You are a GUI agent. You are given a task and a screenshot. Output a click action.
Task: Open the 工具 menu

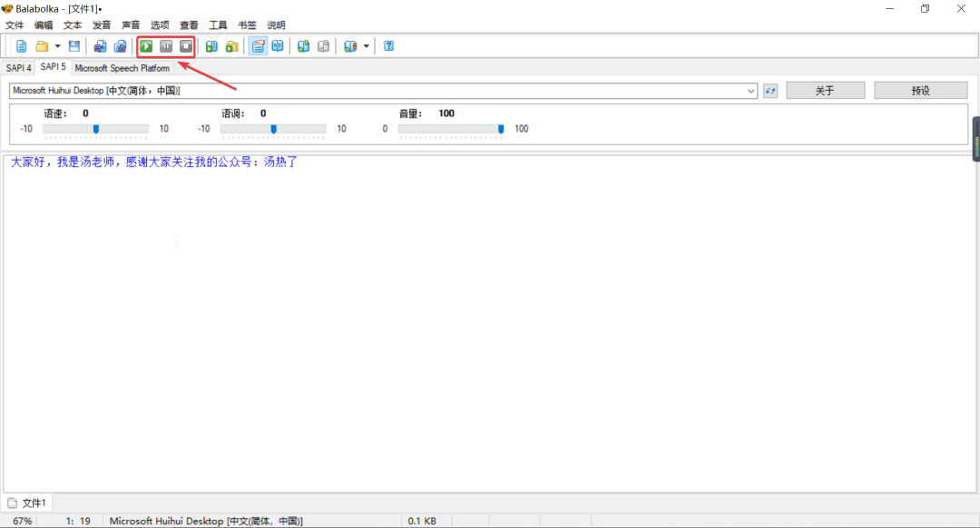click(218, 25)
